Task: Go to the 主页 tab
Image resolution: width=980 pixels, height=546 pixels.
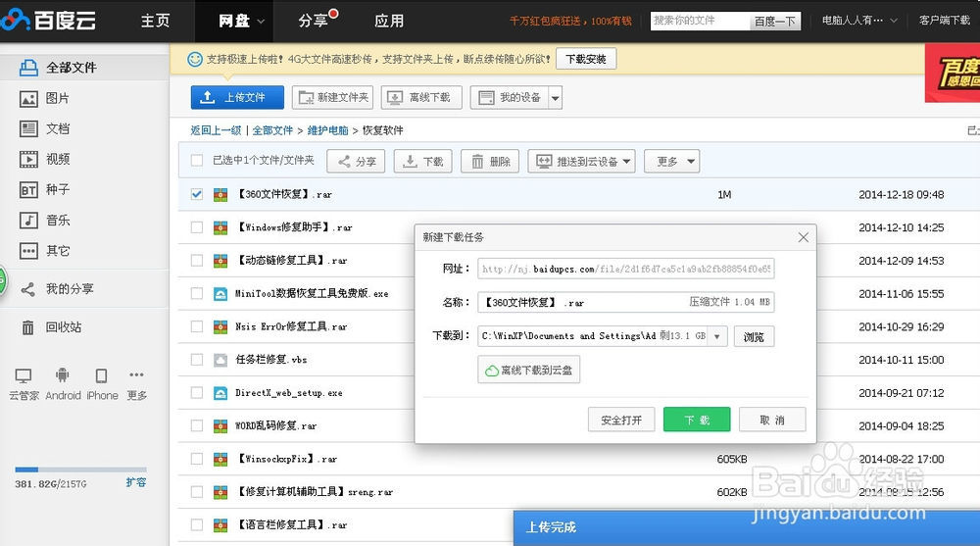Action: coord(155,21)
